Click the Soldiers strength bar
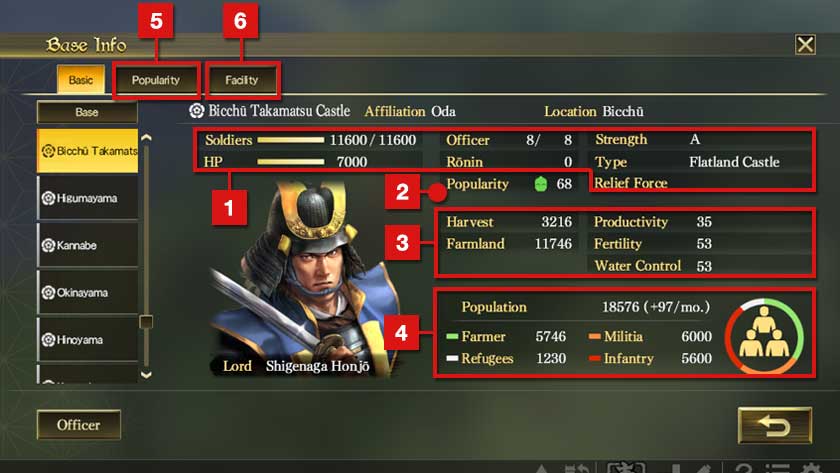The image size is (840, 473). [x=291, y=140]
